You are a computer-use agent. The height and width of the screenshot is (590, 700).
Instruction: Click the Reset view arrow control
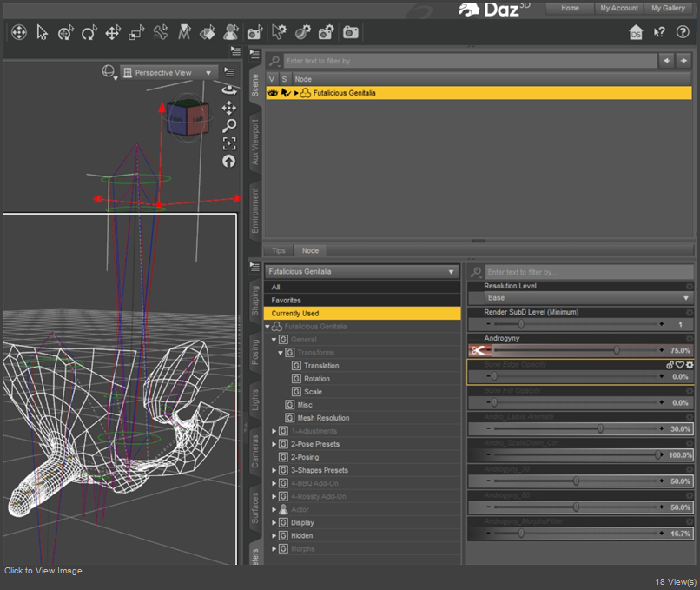229,162
